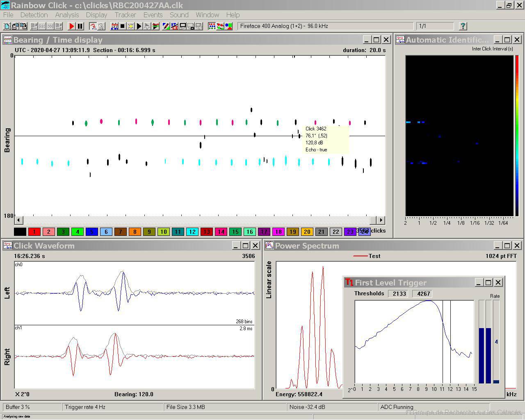Click the new file icon in toolbar
The height and width of the screenshot is (420, 525).
point(7,26)
